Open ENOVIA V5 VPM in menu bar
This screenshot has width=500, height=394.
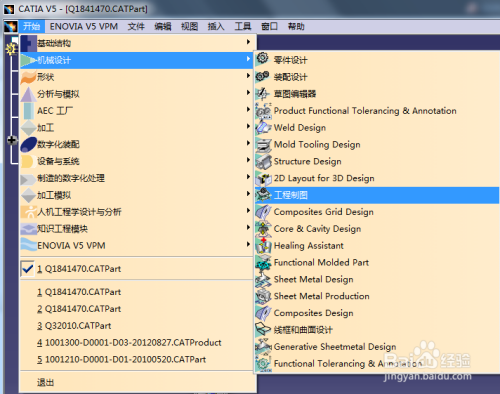84,26
